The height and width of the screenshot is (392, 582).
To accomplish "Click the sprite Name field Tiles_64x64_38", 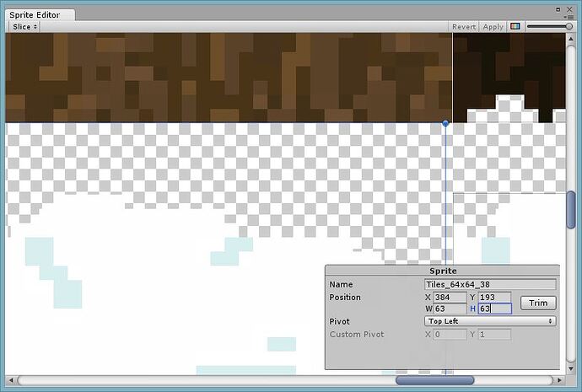I will click(x=490, y=284).
